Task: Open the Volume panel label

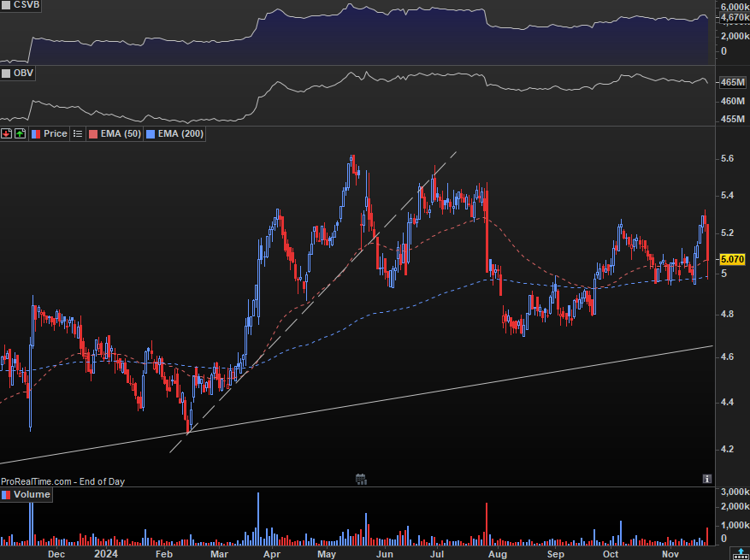Action: pos(32,494)
